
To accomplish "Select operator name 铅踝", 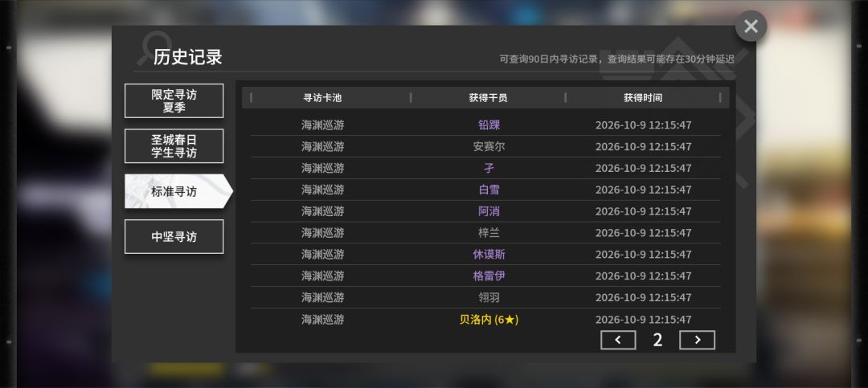I will [489, 125].
